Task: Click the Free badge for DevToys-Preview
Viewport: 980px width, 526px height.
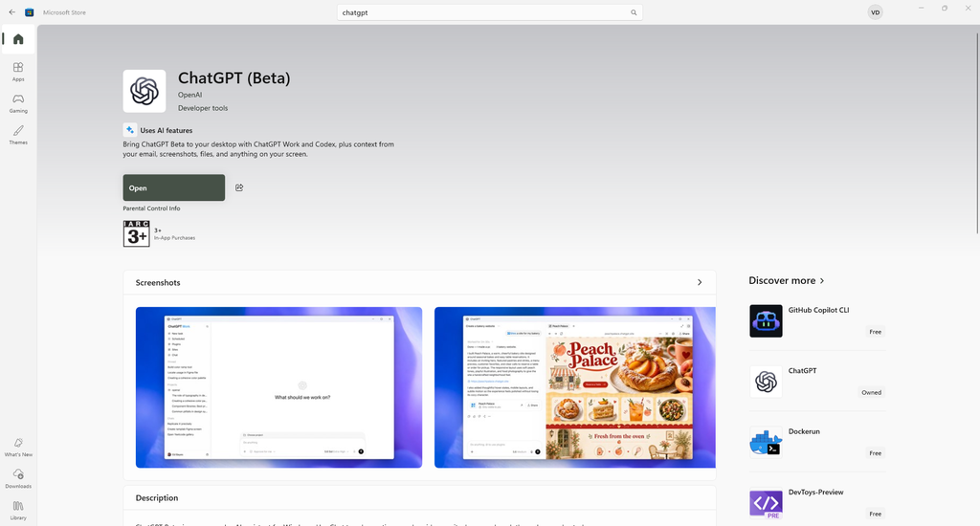Action: tap(875, 514)
